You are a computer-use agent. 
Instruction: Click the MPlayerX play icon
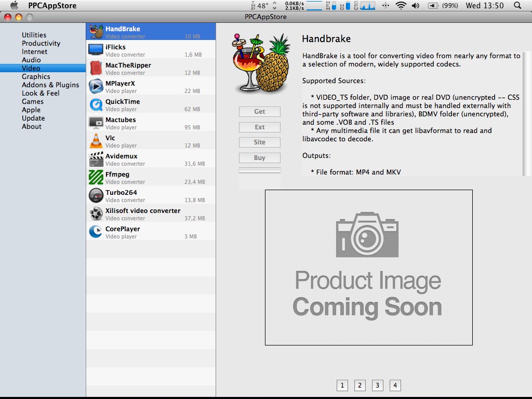tap(96, 86)
